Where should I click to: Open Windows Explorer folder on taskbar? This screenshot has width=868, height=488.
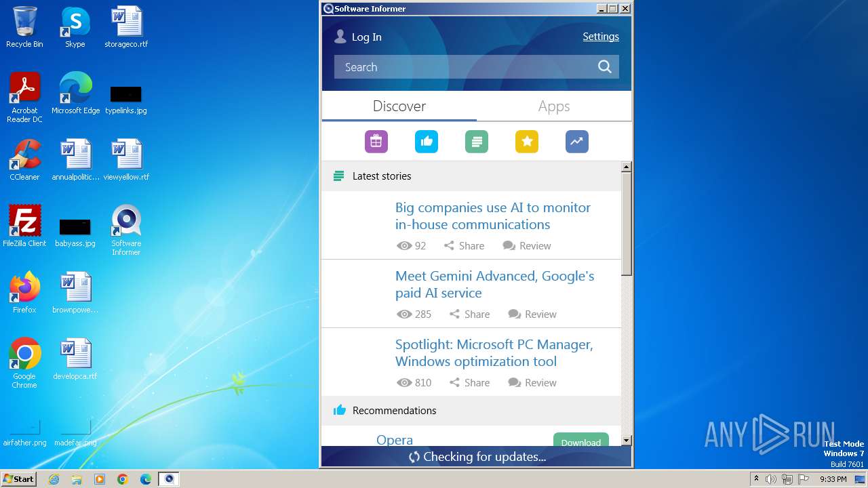[x=77, y=479]
